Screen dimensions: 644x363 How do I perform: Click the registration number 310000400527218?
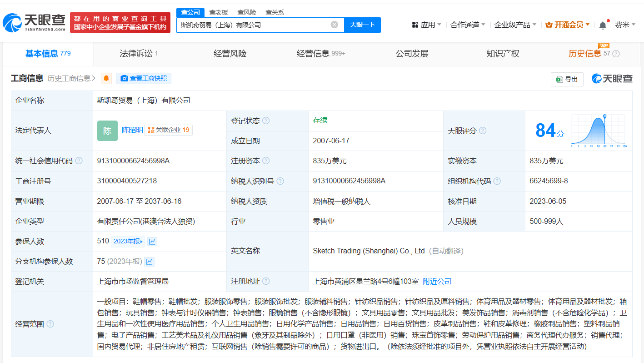(x=127, y=181)
